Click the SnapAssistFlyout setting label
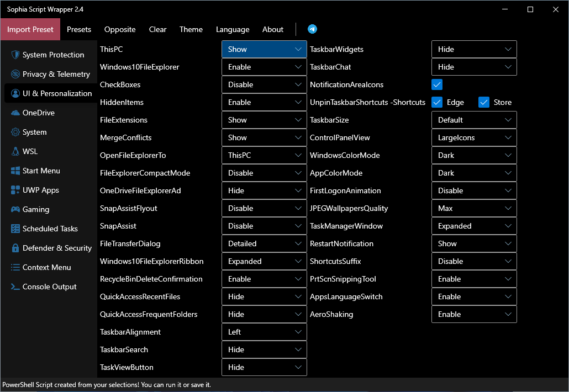Viewport: 569px width, 392px height. click(x=129, y=209)
